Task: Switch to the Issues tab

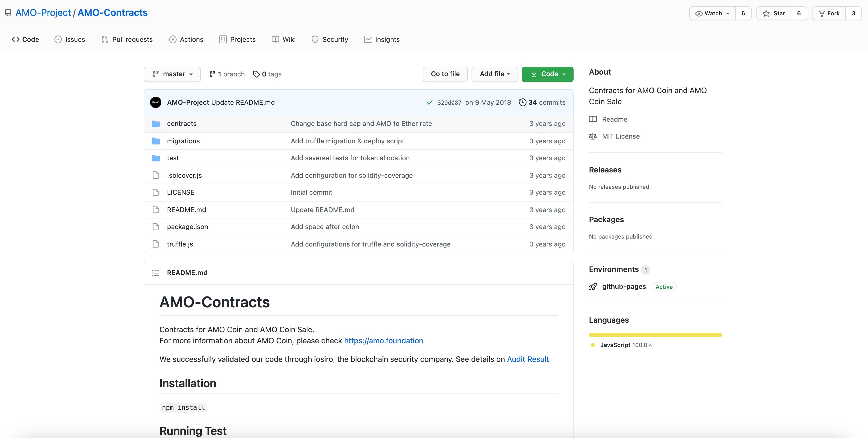Action: [70, 39]
